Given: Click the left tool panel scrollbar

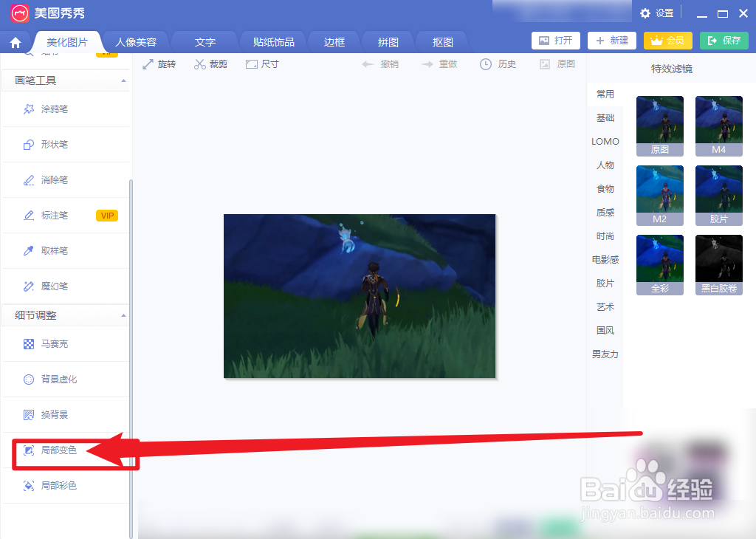Looking at the screenshot, I should (x=131, y=358).
